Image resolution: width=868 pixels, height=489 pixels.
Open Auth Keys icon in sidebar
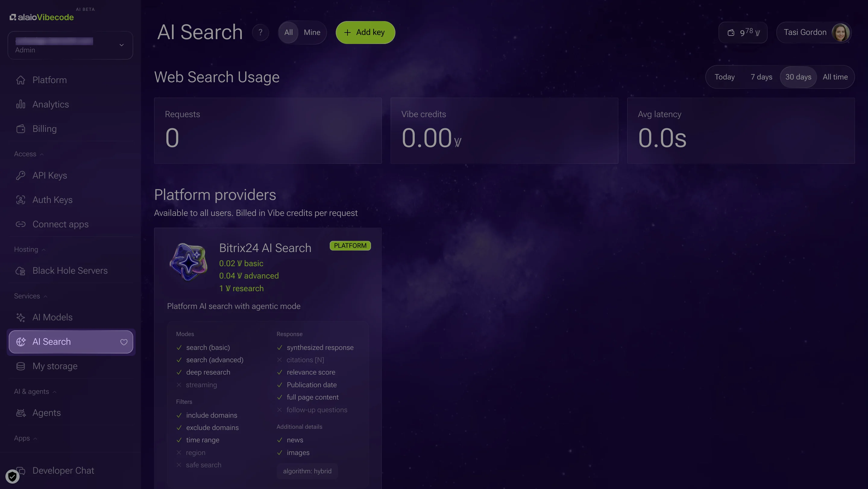[x=20, y=200]
